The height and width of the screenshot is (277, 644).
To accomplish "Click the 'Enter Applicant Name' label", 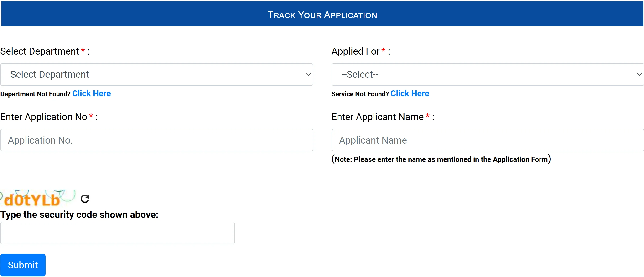I will click(x=377, y=117).
